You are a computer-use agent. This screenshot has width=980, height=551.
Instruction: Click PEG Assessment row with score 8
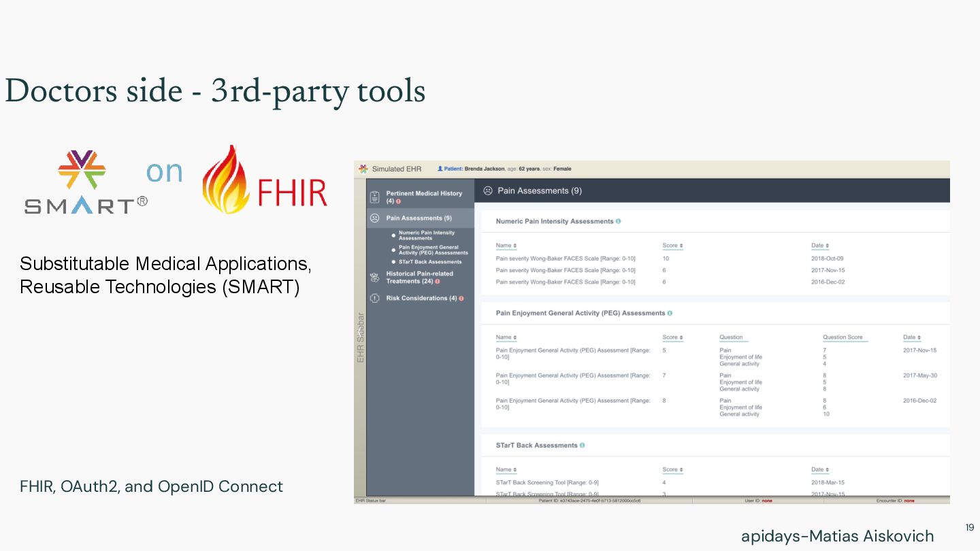(x=717, y=407)
